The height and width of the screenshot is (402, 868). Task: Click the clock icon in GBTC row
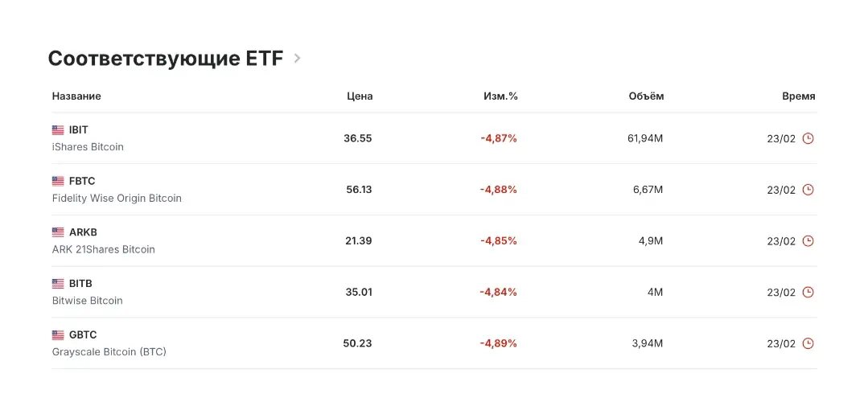pyautogui.click(x=808, y=343)
